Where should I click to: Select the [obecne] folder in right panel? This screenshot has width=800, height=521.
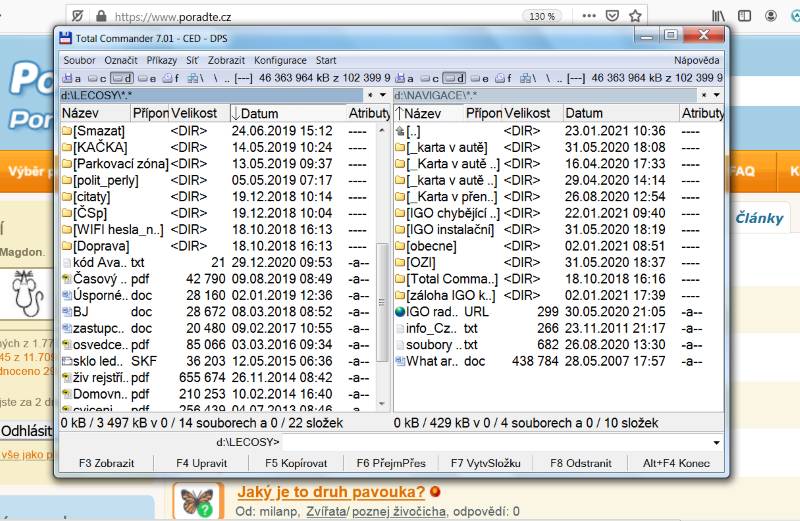pyautogui.click(x=426, y=246)
